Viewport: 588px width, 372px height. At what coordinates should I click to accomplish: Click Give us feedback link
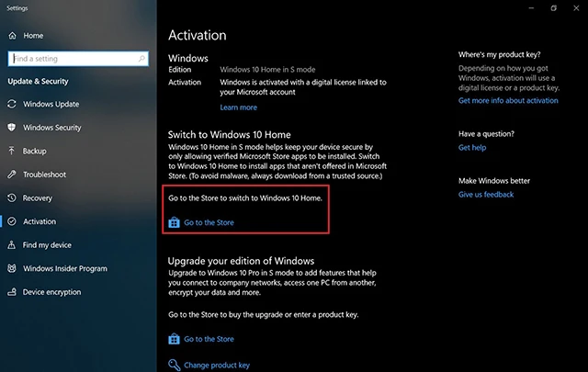pyautogui.click(x=486, y=194)
